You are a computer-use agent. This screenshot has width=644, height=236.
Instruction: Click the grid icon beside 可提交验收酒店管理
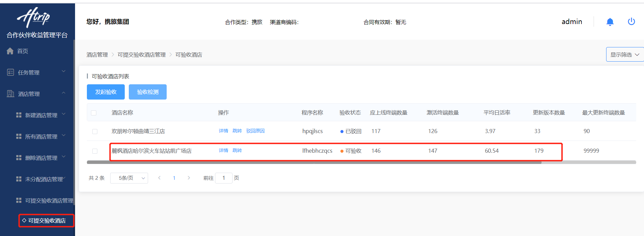(19, 200)
